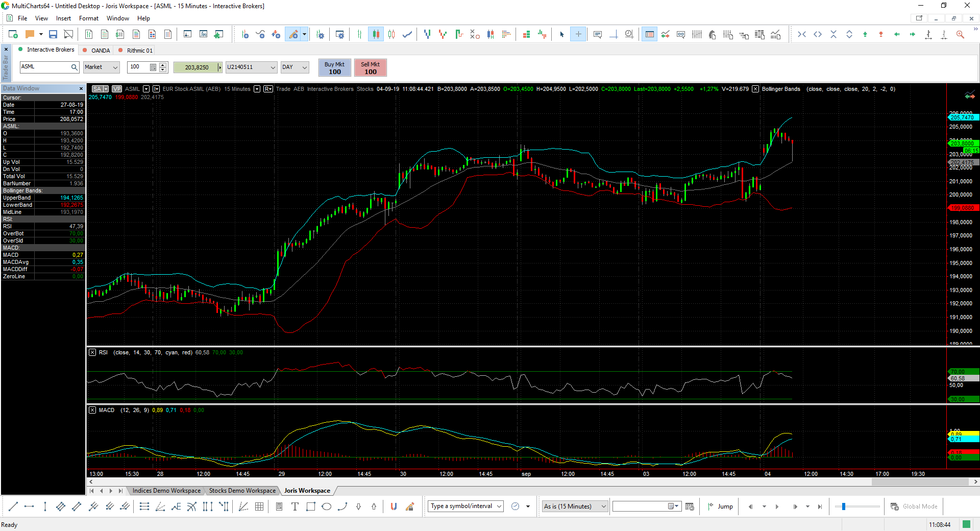Toggle the VP button on chart status line
The height and width of the screenshot is (531, 980).
click(x=117, y=89)
